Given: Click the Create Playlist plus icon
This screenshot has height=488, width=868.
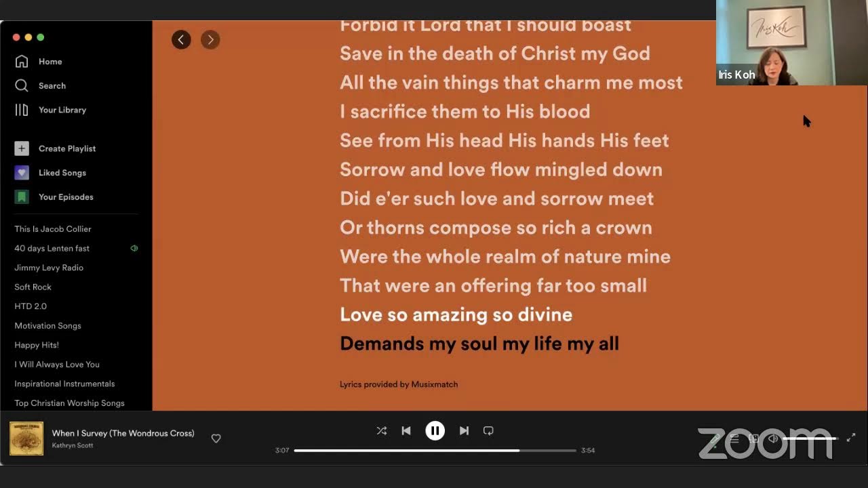Looking at the screenshot, I should [x=22, y=148].
